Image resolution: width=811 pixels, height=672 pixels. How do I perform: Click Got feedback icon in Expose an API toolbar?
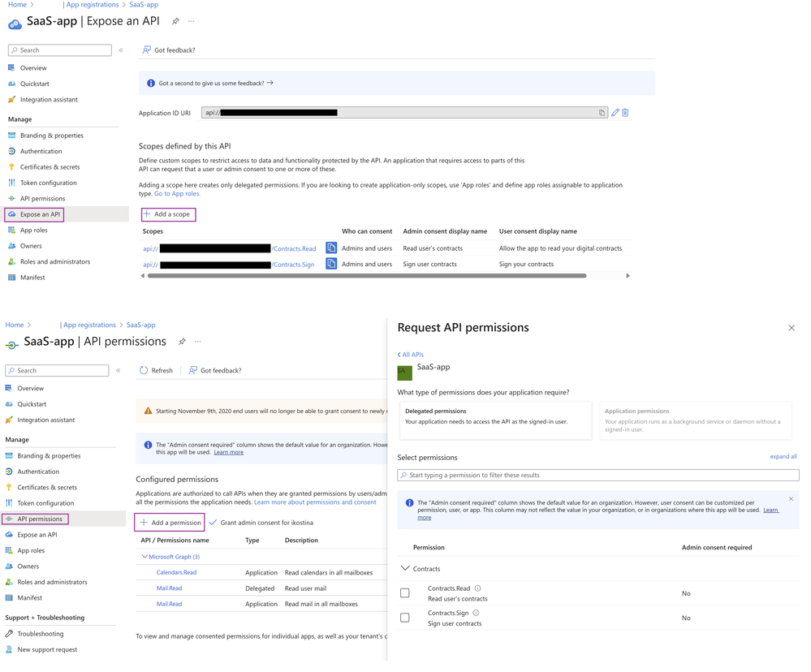147,50
